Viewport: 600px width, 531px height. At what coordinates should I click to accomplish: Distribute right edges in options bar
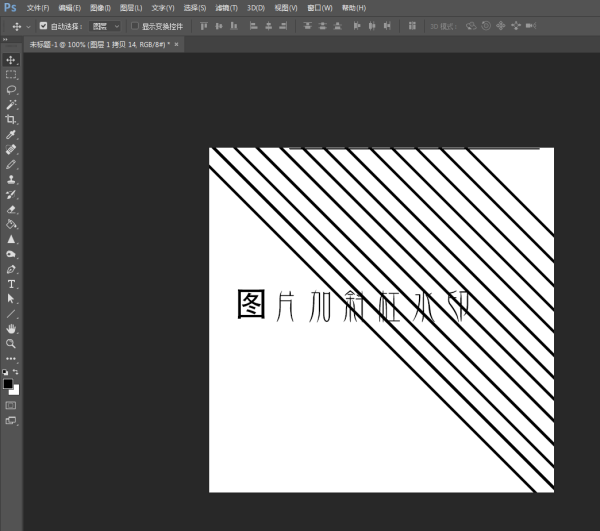coord(387,26)
